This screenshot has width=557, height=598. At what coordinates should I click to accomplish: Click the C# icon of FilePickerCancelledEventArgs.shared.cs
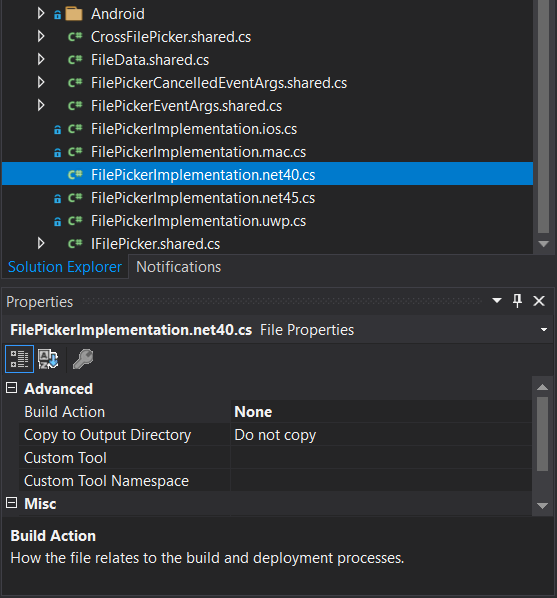point(75,82)
